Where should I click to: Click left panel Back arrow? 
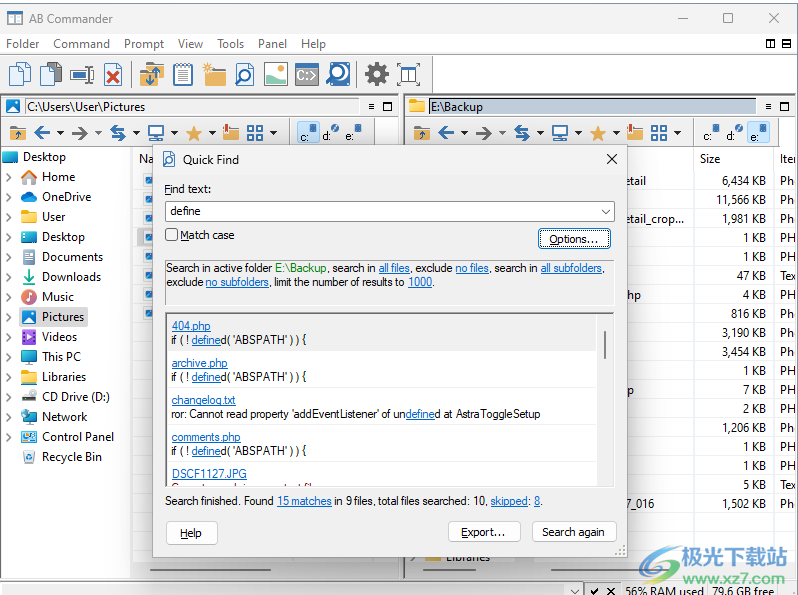(x=42, y=133)
